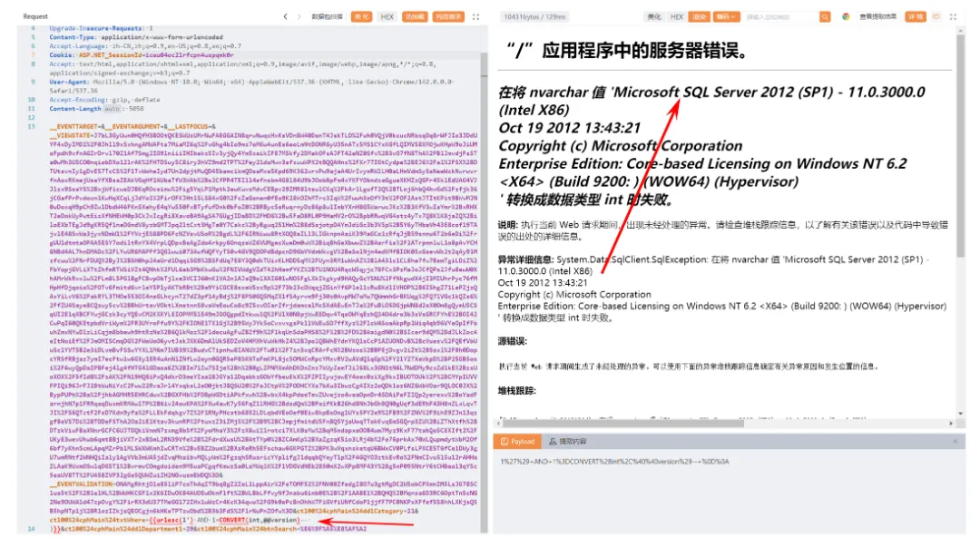Expand response panel to fullscreen

tap(952, 15)
